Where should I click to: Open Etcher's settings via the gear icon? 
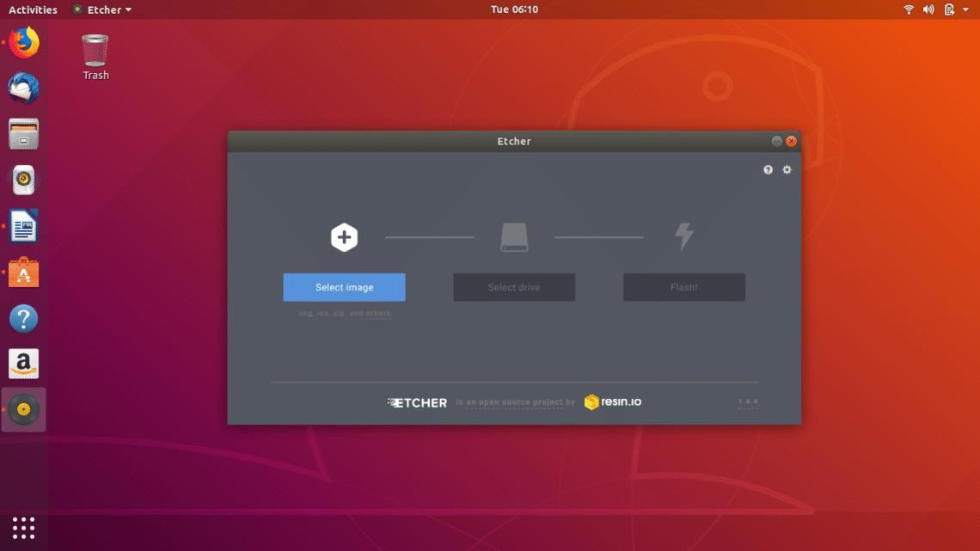pyautogui.click(x=787, y=169)
